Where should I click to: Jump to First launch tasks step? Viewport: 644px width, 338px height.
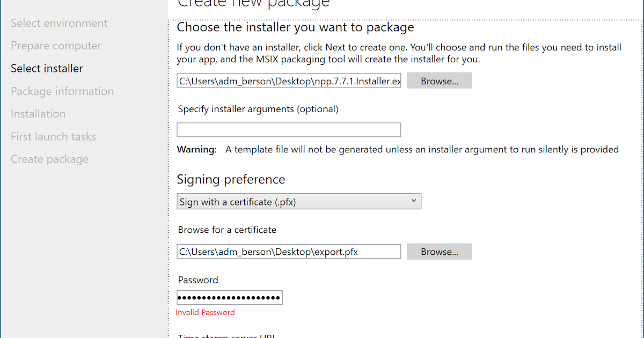(53, 136)
